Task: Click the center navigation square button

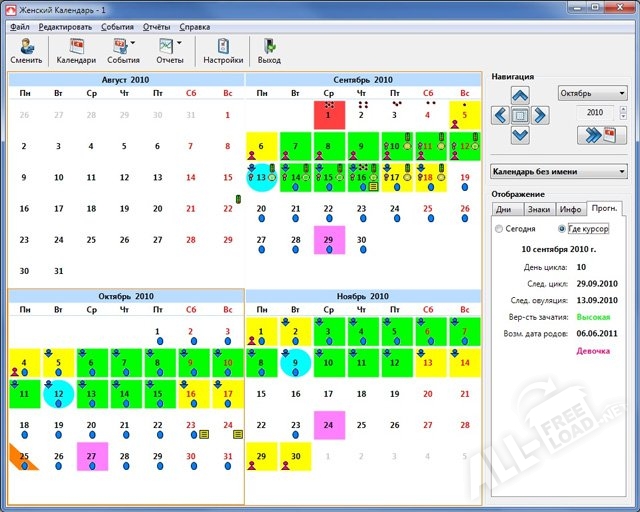Action: [520, 115]
